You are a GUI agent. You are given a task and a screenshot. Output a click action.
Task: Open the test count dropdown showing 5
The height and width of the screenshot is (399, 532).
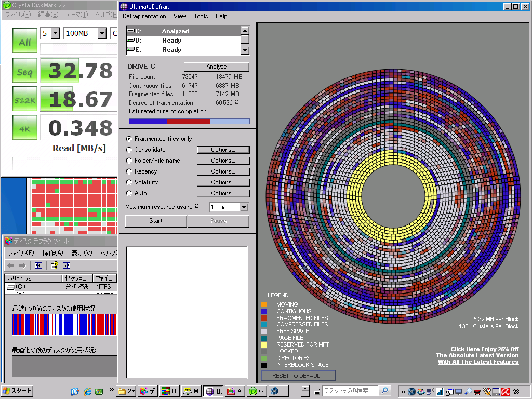[55, 33]
